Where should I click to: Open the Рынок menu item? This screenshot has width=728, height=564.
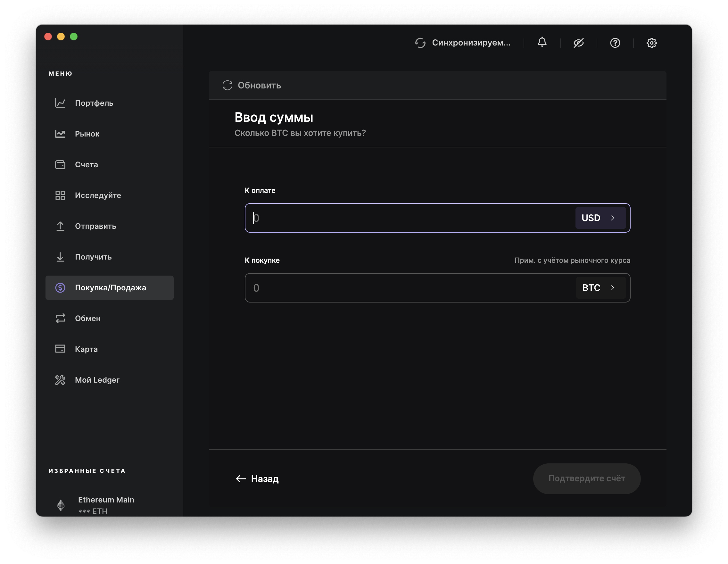point(87,134)
